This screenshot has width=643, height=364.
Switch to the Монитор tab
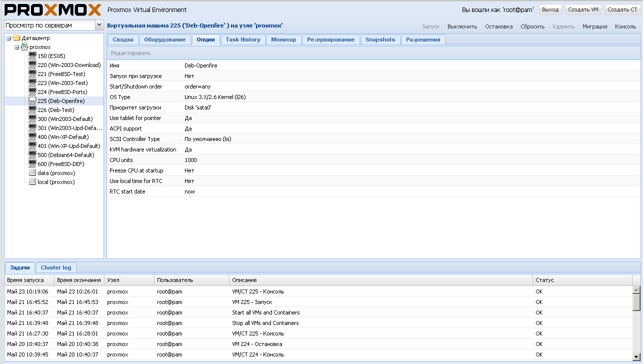coord(283,39)
